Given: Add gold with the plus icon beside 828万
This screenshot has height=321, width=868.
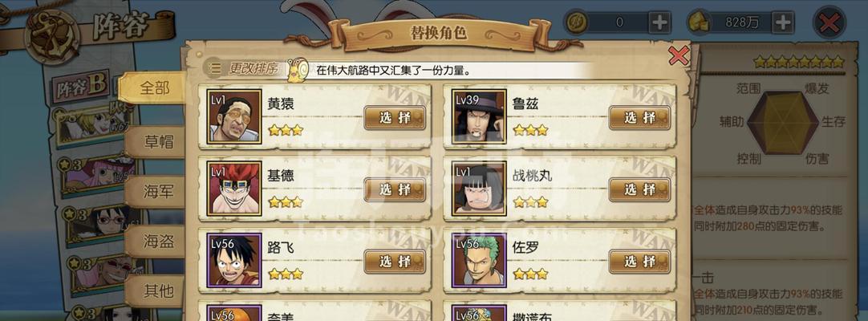Looking at the screenshot, I should click(x=783, y=22).
